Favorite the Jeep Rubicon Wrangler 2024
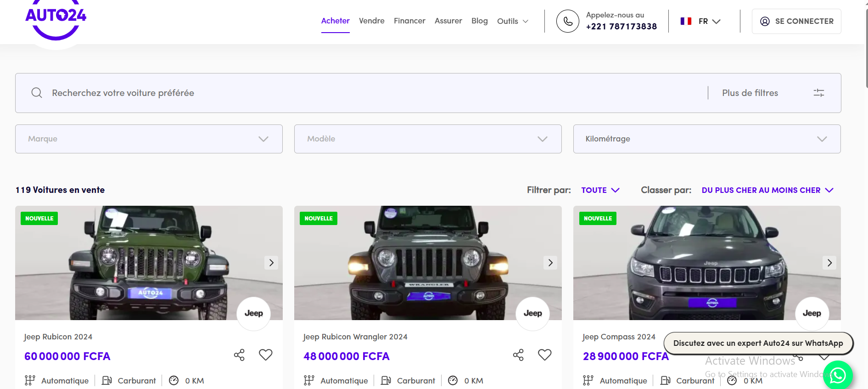 [545, 355]
